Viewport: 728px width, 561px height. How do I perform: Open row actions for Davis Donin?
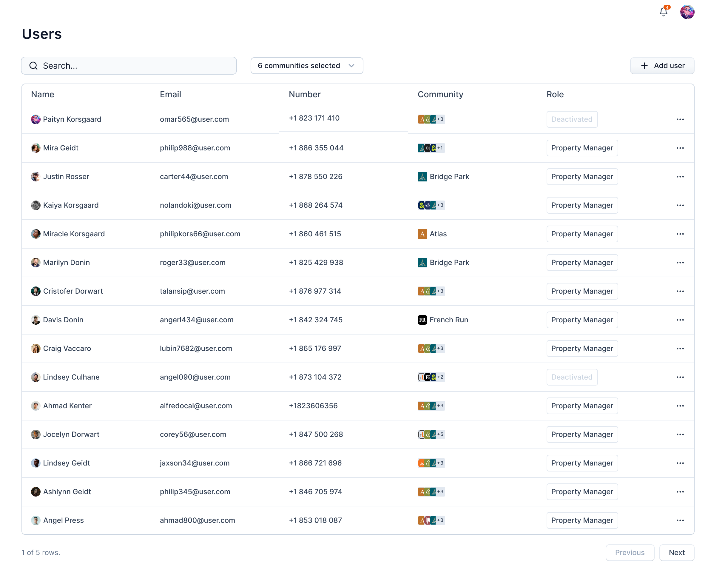coord(680,320)
